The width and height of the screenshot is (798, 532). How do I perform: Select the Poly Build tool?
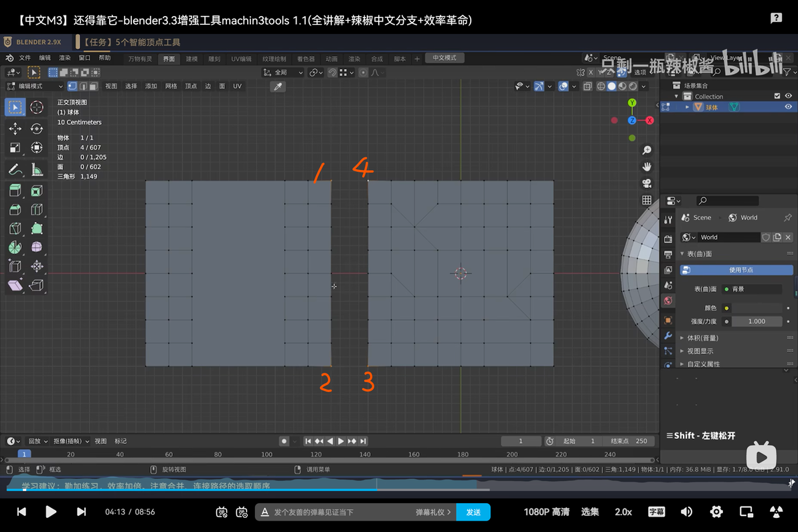coord(37,228)
